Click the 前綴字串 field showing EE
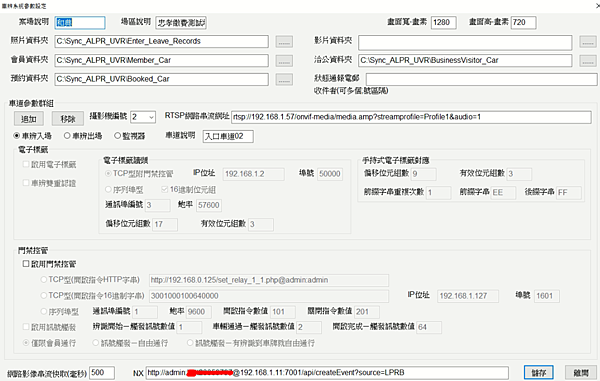 [504, 192]
